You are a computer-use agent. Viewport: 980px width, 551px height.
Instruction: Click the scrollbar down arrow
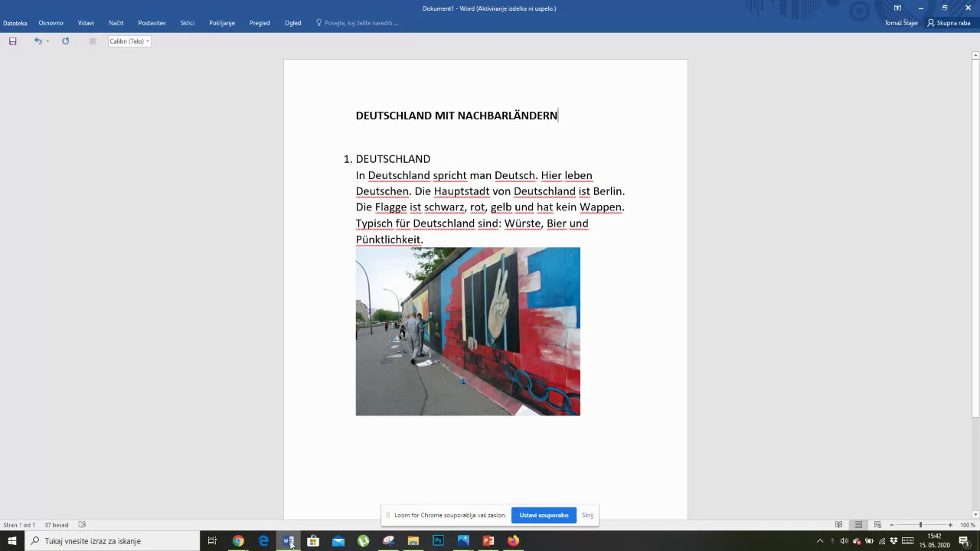[975, 514]
